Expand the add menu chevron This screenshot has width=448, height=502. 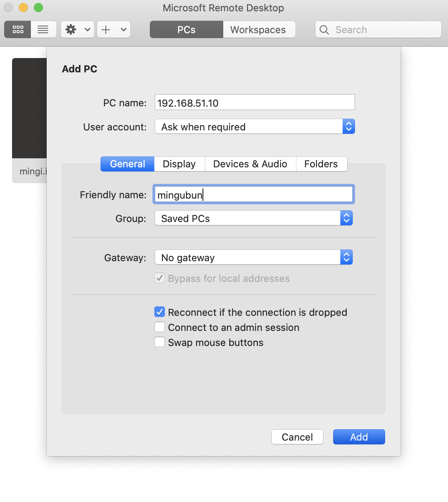[x=123, y=29]
